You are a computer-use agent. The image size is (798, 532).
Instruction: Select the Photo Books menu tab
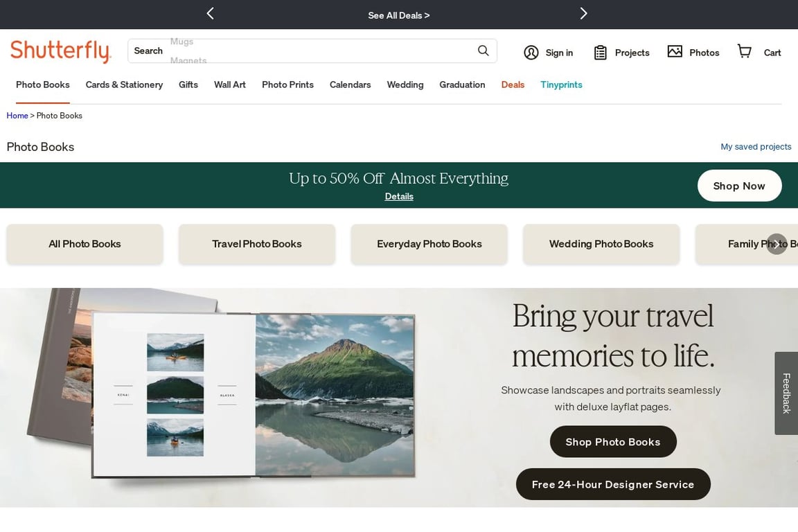pyautogui.click(x=43, y=85)
